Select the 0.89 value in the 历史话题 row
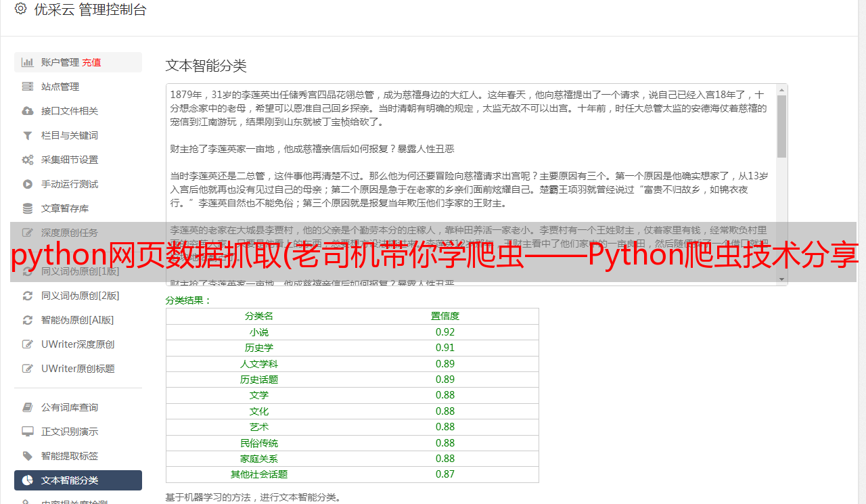Screen dimensions: 866x504 pos(445,380)
